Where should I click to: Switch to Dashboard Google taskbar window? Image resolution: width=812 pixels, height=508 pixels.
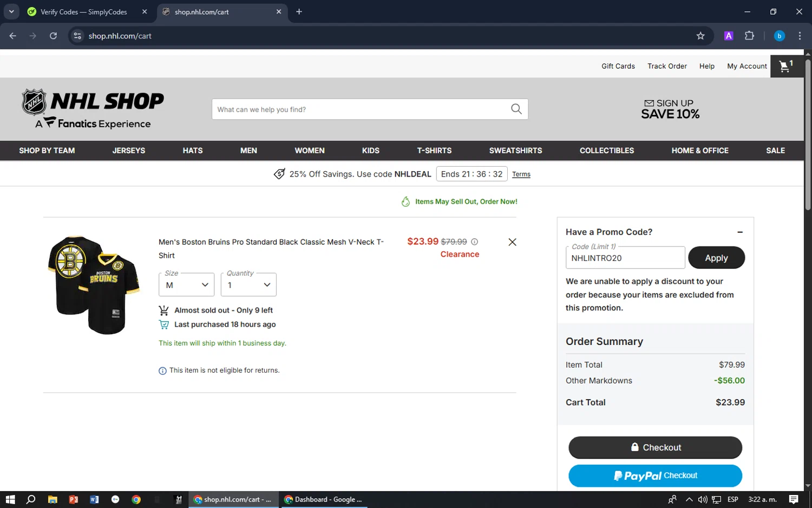point(324,499)
